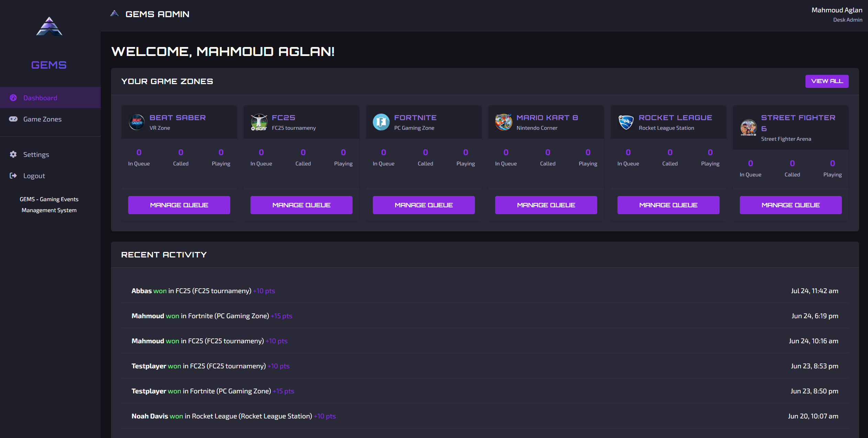Click the Beat Saber game zone icon
Viewport: 868px width, 438px height.
pyautogui.click(x=137, y=122)
